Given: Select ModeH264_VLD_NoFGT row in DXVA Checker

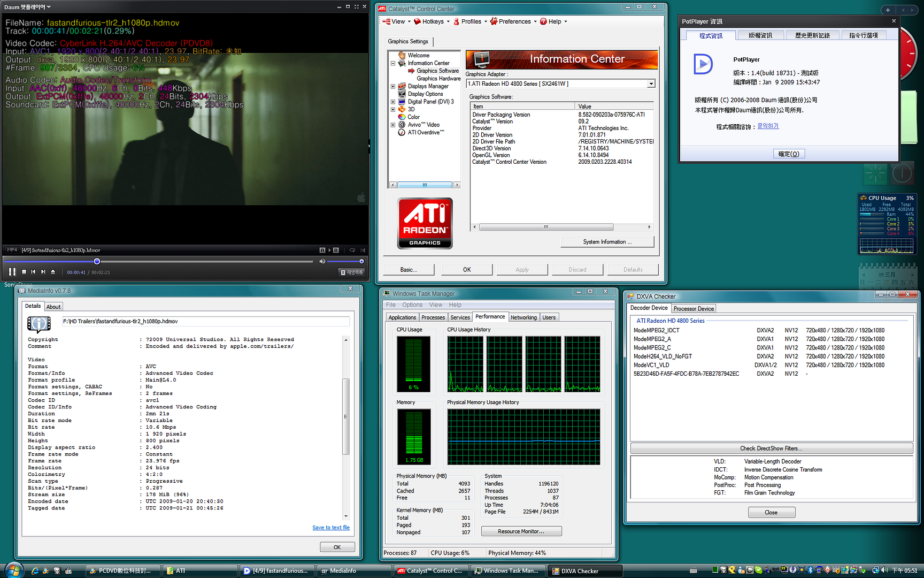Looking at the screenshot, I should coord(770,356).
